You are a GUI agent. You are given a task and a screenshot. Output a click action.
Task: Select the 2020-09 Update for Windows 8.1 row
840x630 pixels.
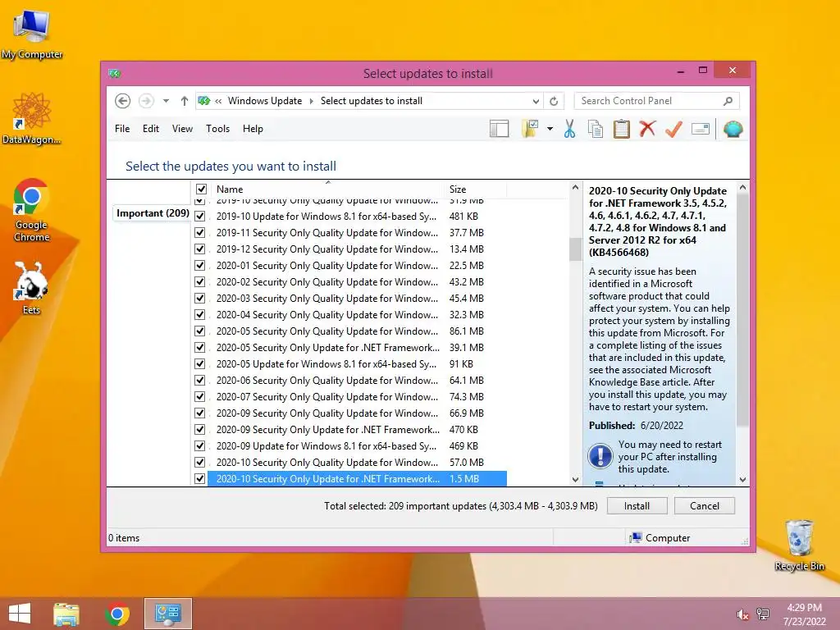tap(349, 445)
